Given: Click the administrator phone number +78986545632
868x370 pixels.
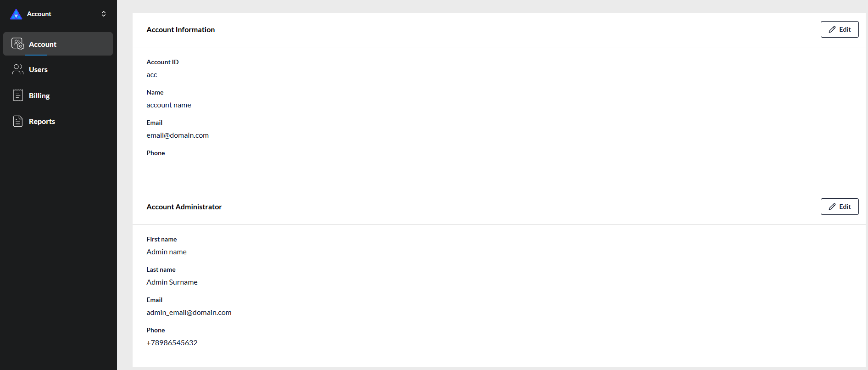Looking at the screenshot, I should (x=172, y=343).
